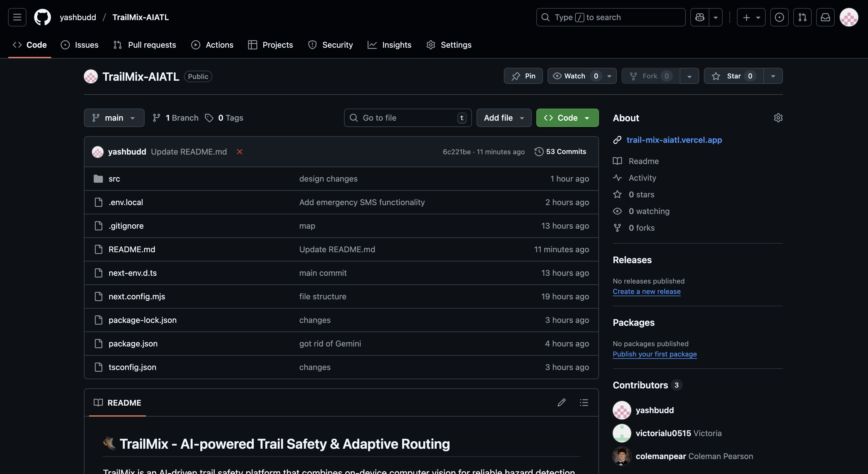Open the Insights tab
Image resolution: width=868 pixels, height=474 pixels.
(389, 45)
